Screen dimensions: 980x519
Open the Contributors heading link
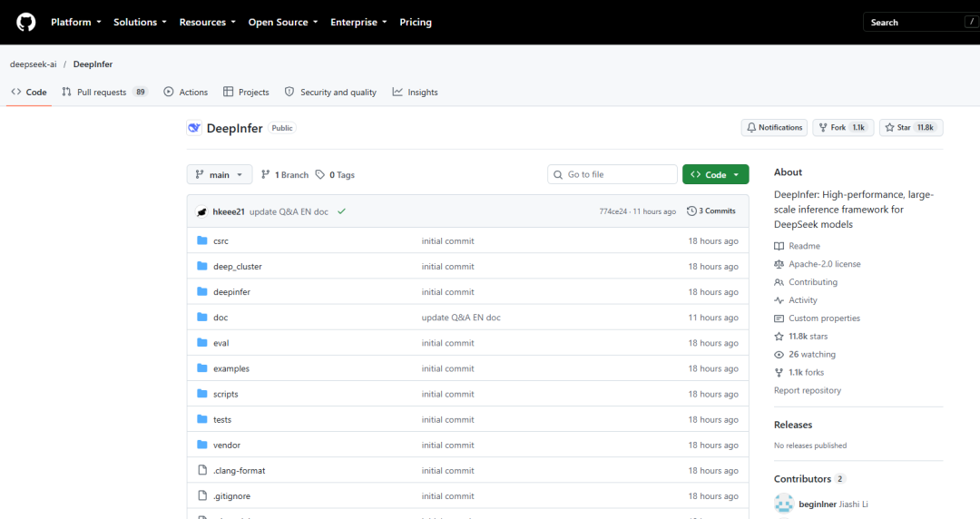(x=809, y=479)
